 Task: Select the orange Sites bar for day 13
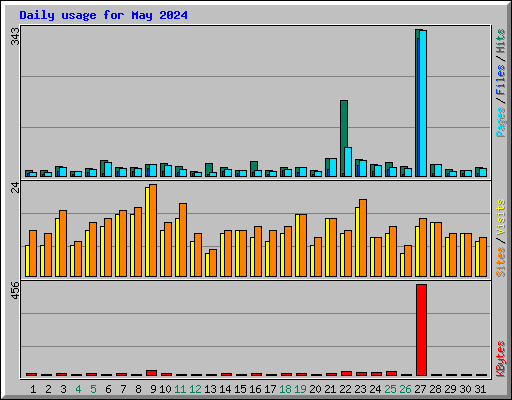213,263
